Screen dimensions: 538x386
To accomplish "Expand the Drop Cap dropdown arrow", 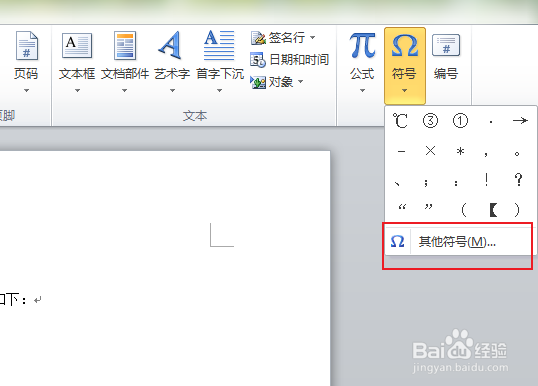I will [x=220, y=91].
